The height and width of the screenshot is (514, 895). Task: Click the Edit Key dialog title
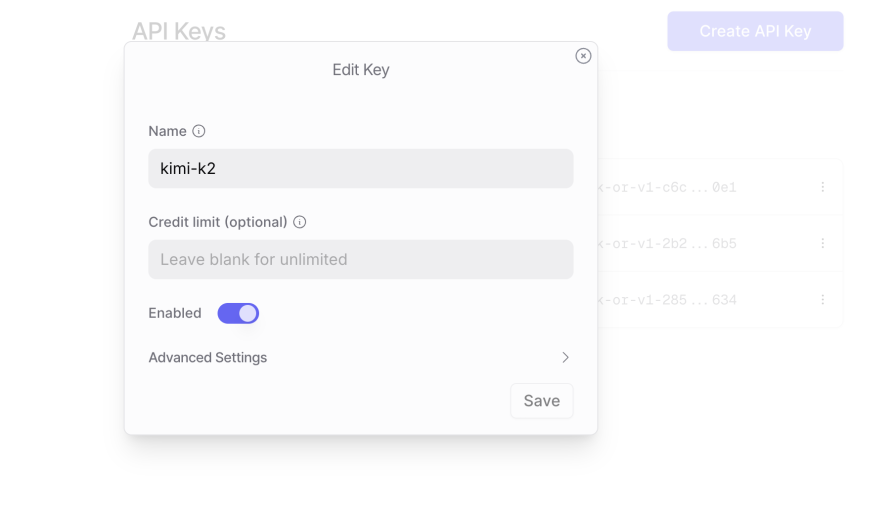pos(361,70)
